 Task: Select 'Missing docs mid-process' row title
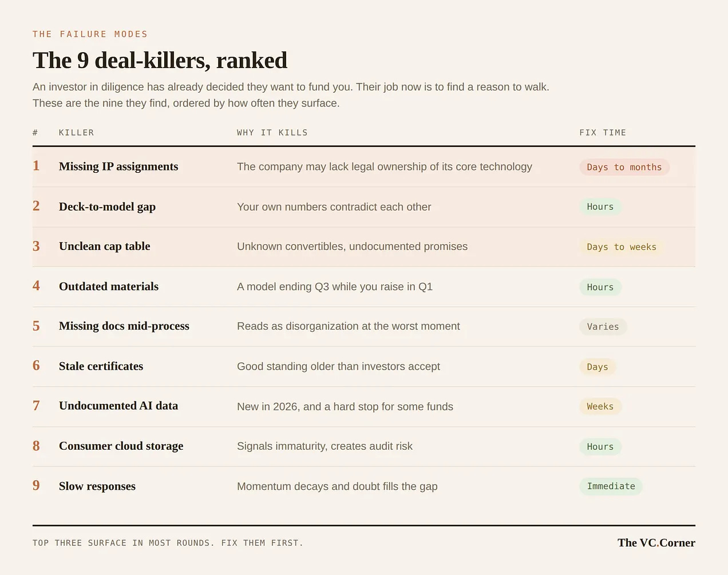(x=124, y=326)
